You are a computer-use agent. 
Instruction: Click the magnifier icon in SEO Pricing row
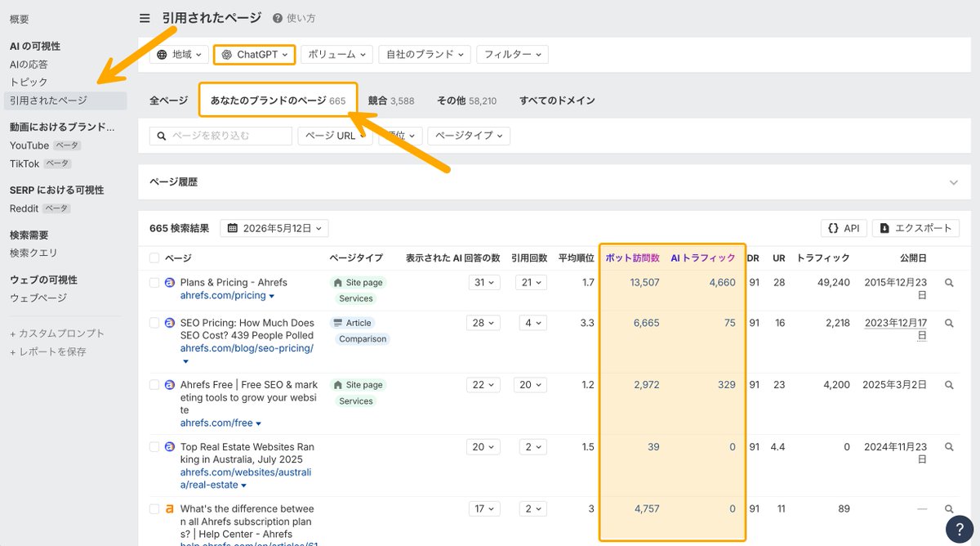point(949,324)
